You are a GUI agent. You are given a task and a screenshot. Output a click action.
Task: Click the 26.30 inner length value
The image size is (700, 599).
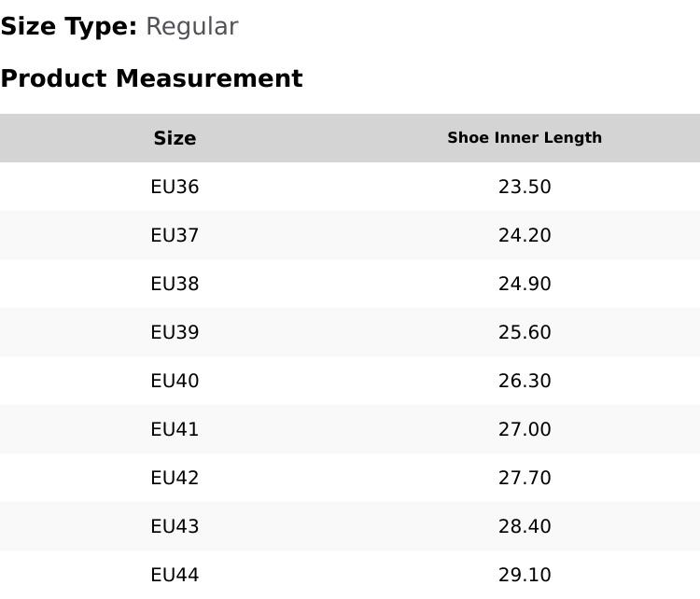pyautogui.click(x=525, y=381)
